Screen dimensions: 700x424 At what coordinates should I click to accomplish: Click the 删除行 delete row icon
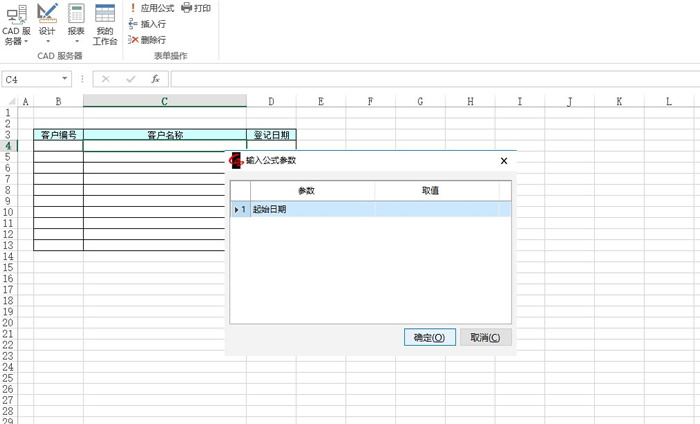point(133,40)
